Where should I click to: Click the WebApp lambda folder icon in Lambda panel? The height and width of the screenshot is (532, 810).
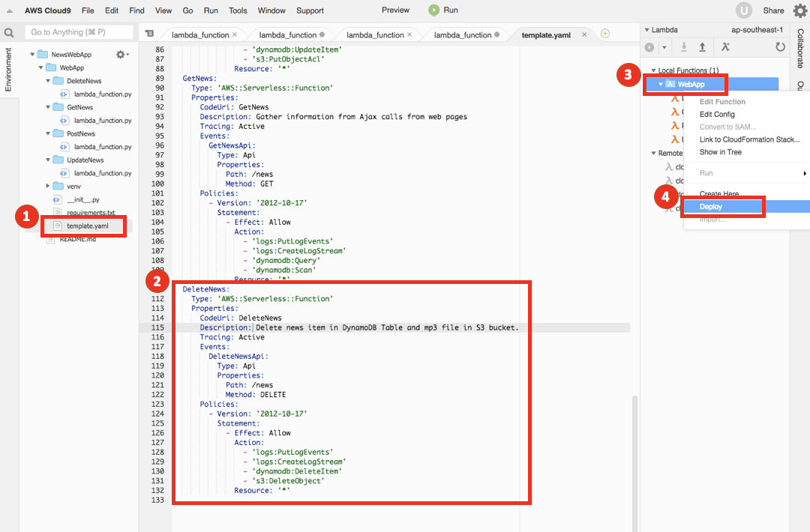click(x=670, y=84)
